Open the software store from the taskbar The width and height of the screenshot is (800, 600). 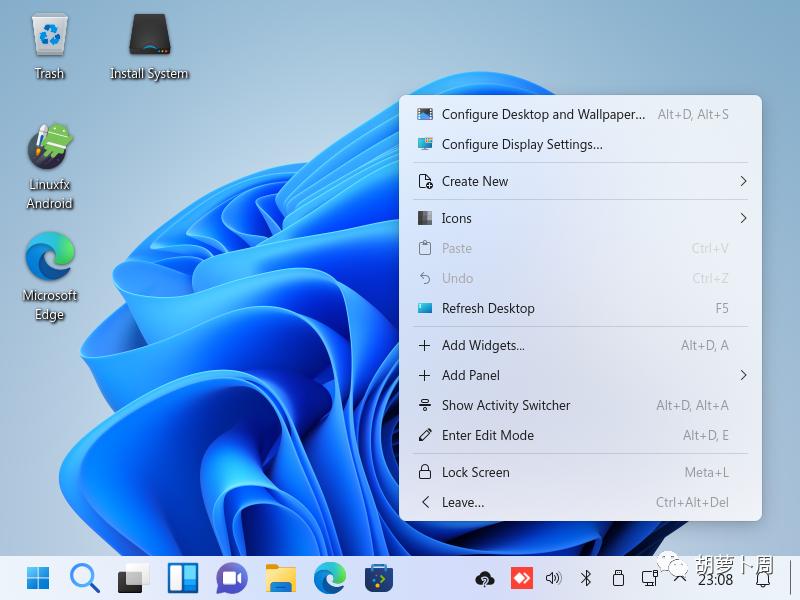click(375, 578)
